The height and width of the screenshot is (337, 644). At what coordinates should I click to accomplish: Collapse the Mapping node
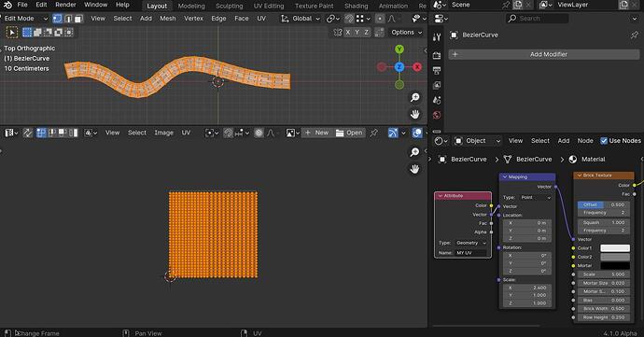click(505, 176)
